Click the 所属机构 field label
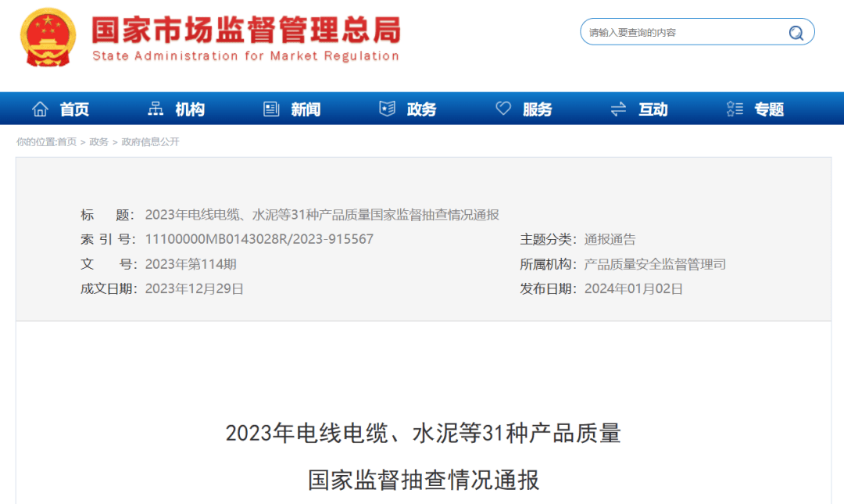 [x=548, y=264]
